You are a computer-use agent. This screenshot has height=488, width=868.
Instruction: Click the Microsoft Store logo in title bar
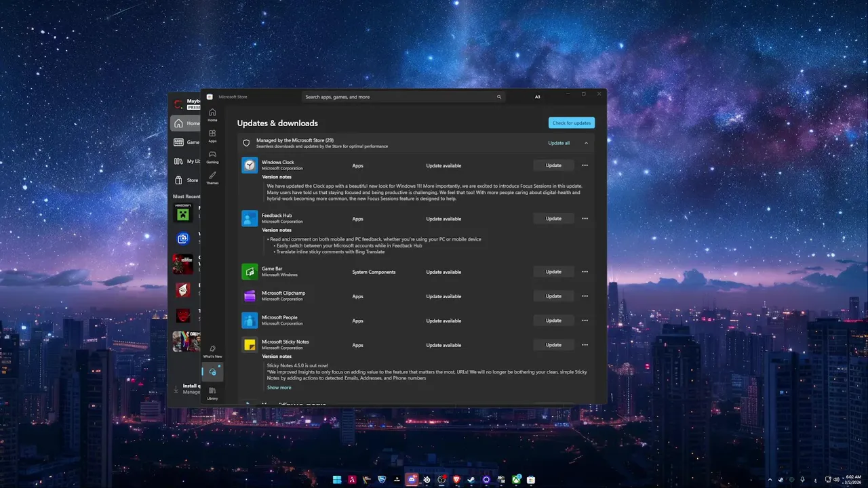210,97
